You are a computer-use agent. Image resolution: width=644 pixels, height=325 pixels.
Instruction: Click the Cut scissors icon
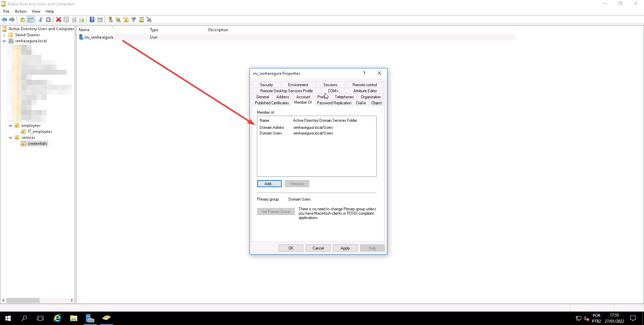click(x=41, y=20)
